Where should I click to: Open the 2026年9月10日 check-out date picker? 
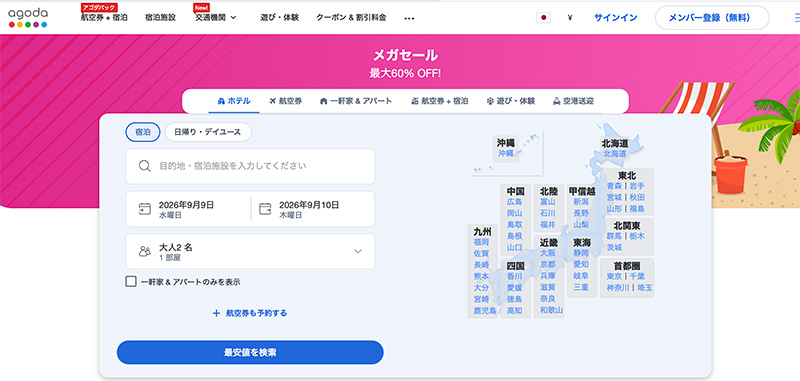(x=313, y=209)
